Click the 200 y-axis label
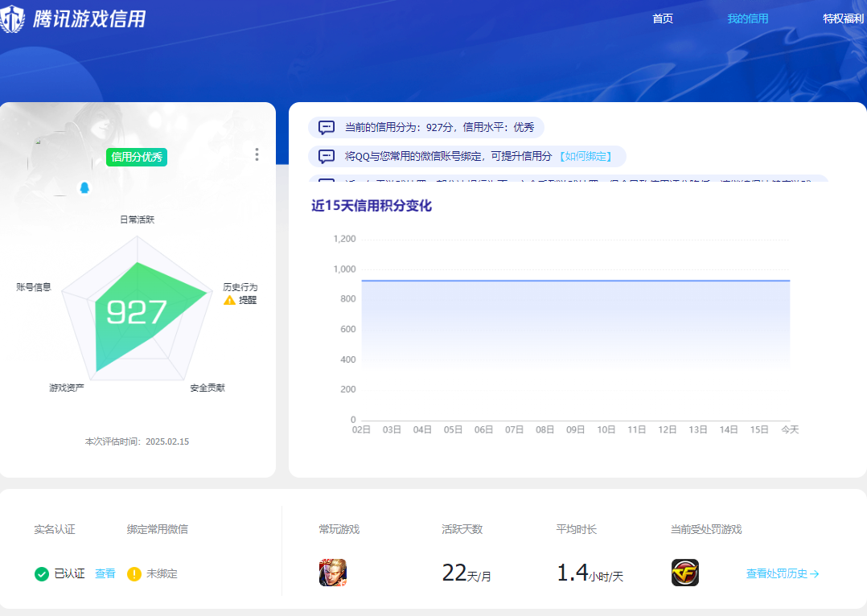 point(348,390)
